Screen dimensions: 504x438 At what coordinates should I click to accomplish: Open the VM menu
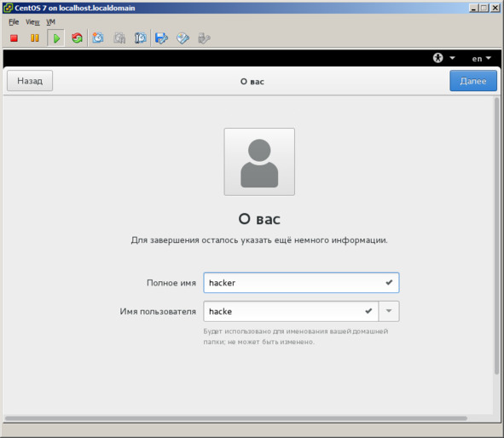50,22
